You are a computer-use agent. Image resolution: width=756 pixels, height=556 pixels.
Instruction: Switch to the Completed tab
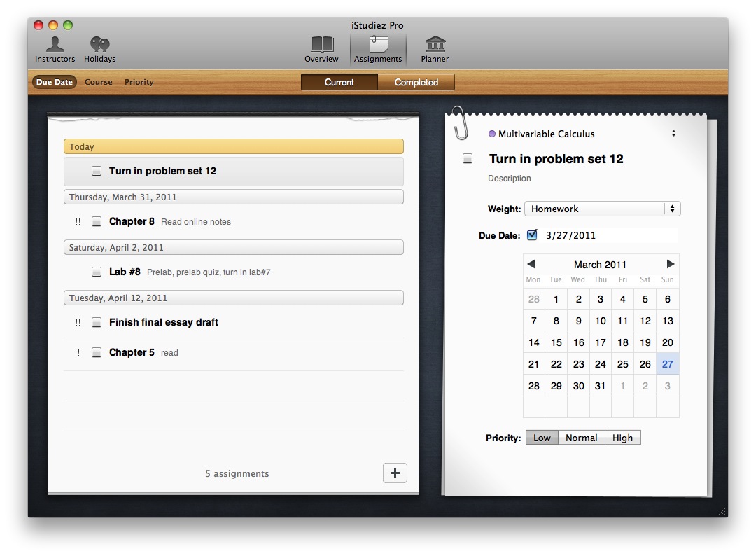416,82
